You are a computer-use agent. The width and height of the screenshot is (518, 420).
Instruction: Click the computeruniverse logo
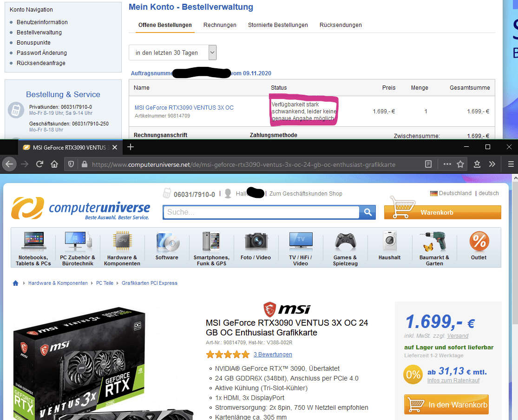(x=81, y=209)
